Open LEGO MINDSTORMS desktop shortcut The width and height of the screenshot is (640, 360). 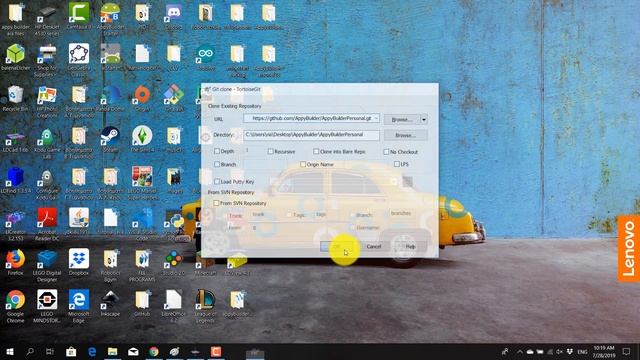(47, 306)
